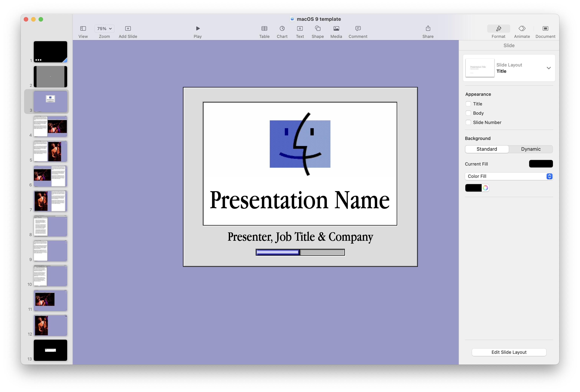
Task: Click the three-dots indicator on slide 1 thumbnail
Action: pyautogui.click(x=38, y=60)
